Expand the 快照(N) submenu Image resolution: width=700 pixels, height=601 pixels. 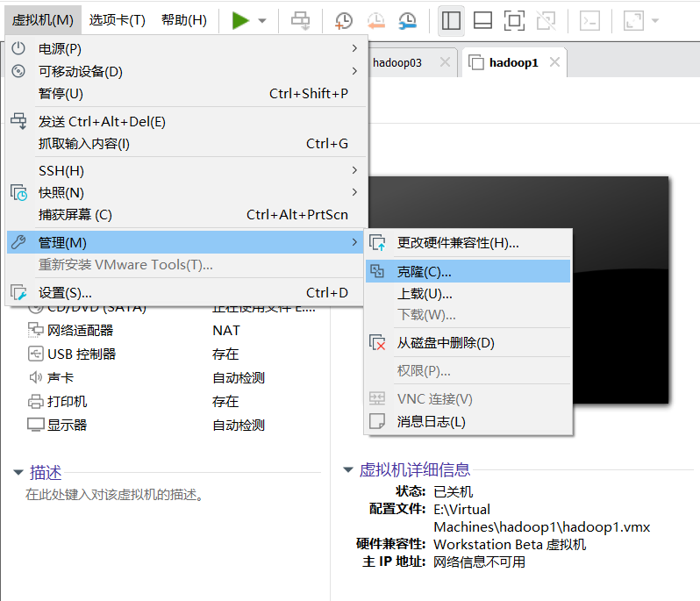click(186, 192)
